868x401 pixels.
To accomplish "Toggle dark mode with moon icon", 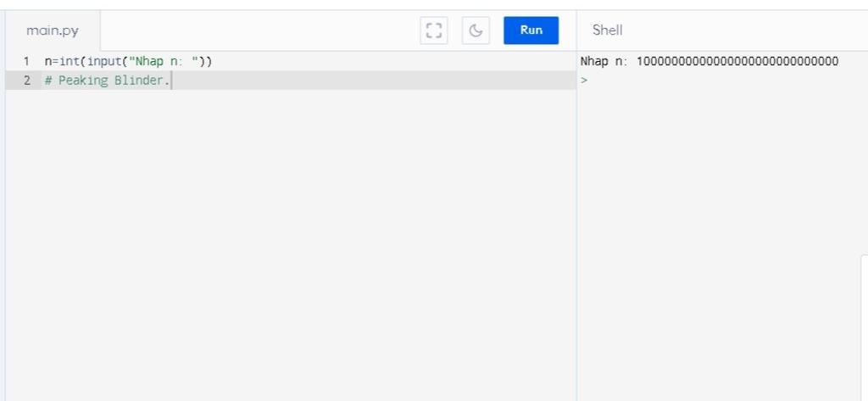I will [476, 31].
